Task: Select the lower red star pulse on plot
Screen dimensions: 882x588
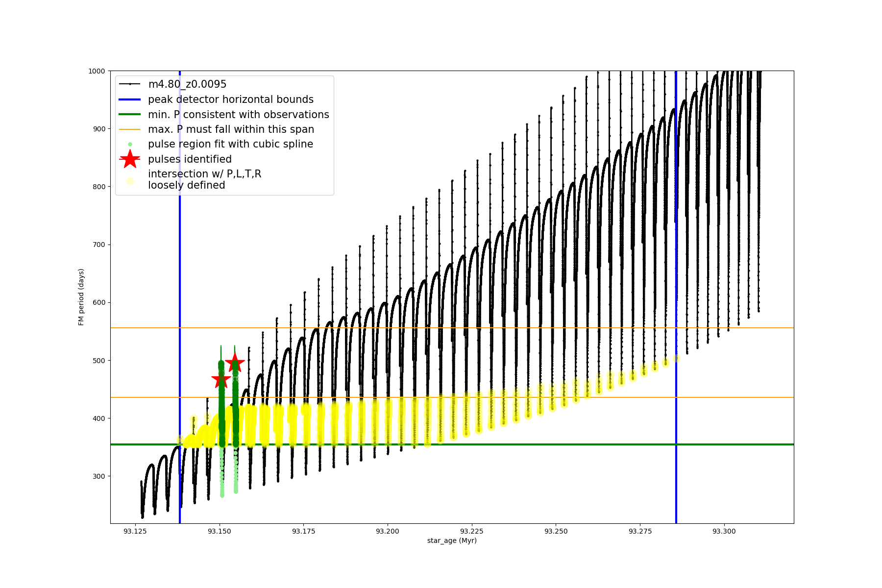Action: (x=221, y=379)
